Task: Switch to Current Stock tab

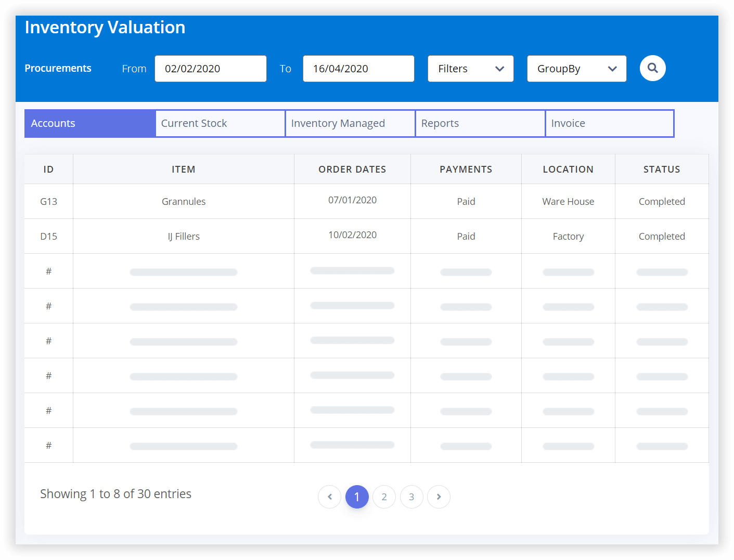Action: pyautogui.click(x=220, y=123)
